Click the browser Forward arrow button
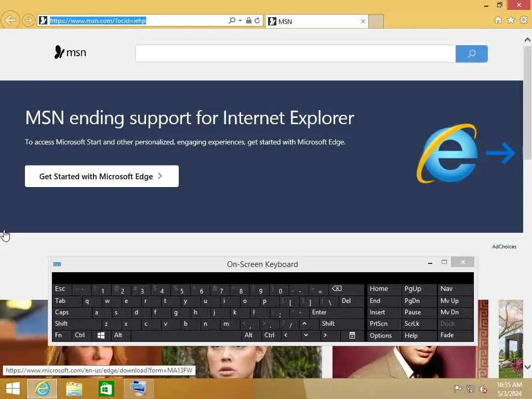The width and height of the screenshot is (532, 399). (28, 21)
